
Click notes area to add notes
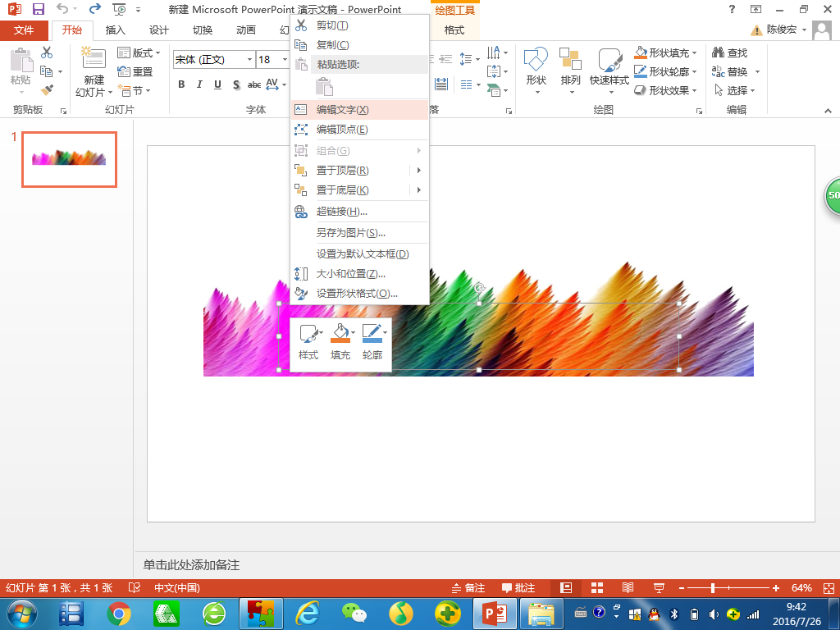[x=486, y=564]
